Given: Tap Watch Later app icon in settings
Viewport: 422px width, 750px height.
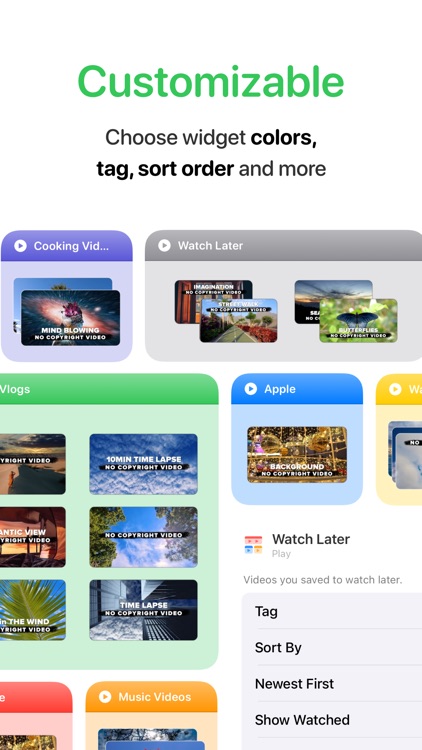Looking at the screenshot, I should click(254, 545).
